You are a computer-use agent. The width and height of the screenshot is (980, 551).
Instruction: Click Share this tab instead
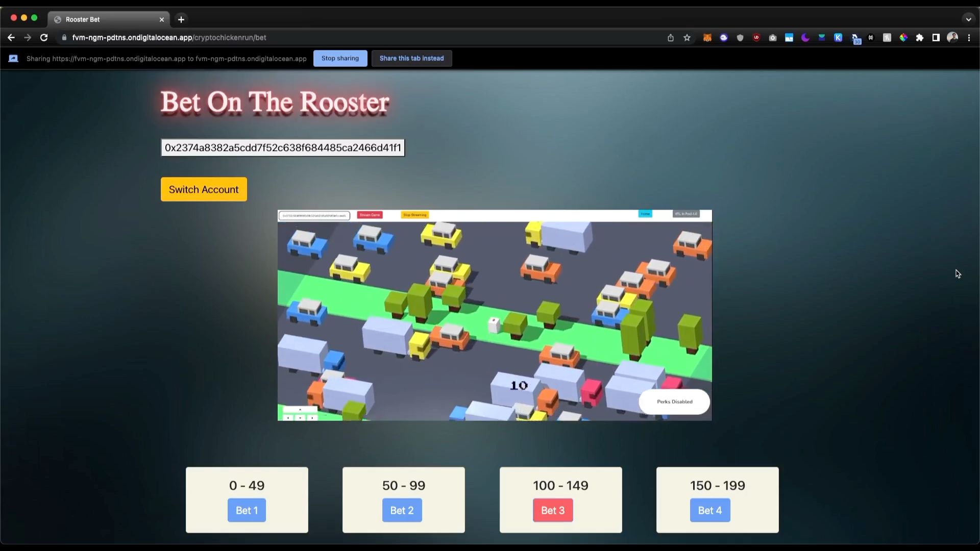tap(412, 59)
